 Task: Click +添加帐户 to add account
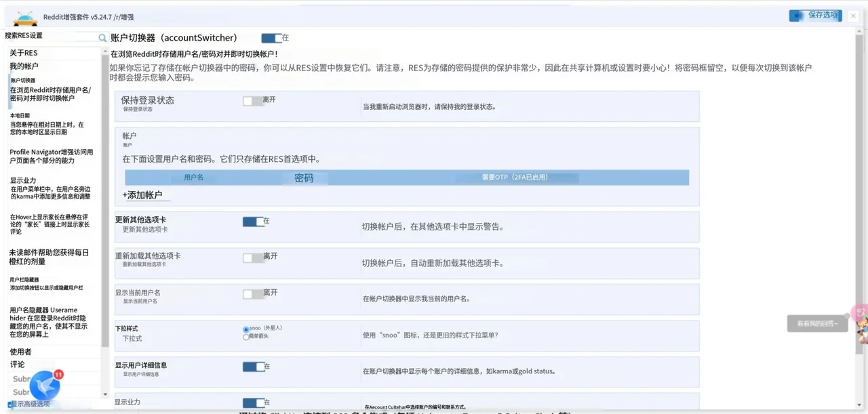point(142,195)
